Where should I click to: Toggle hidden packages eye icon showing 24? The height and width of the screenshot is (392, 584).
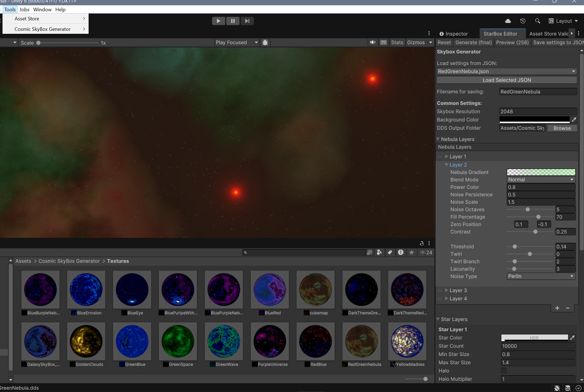tap(426, 252)
